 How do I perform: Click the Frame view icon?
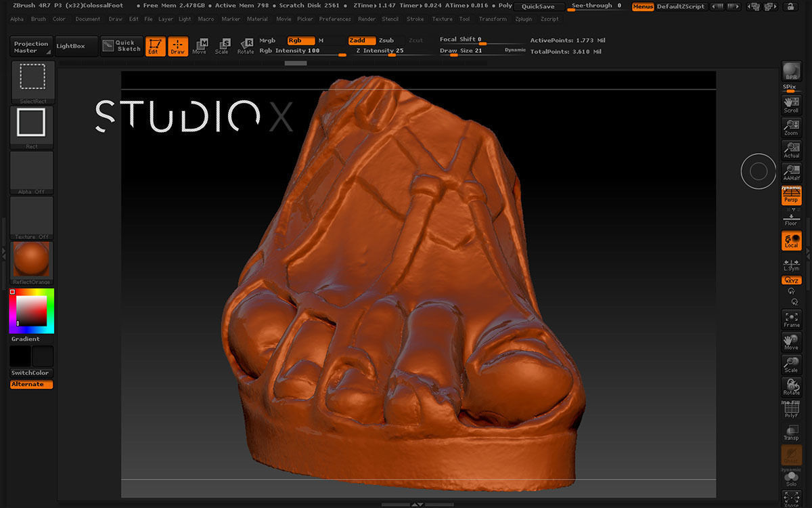(791, 320)
